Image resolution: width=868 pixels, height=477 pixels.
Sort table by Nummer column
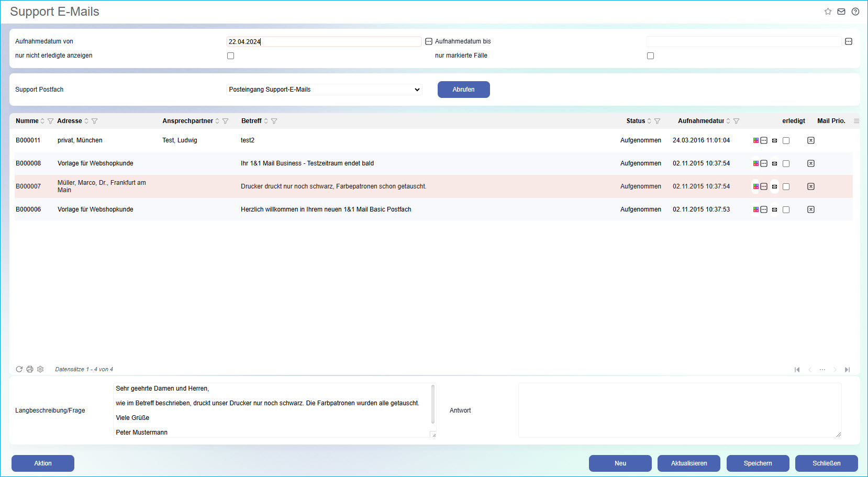click(43, 121)
